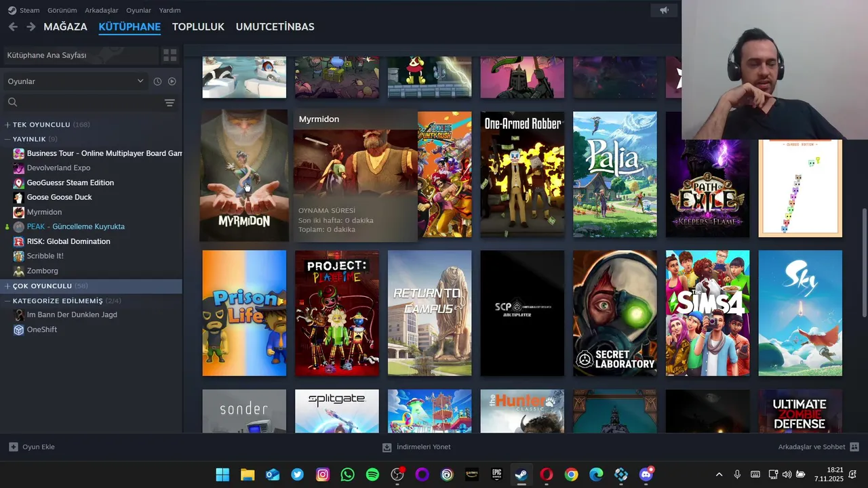Click the Goose Goose Duck icon
This screenshot has width=868, height=488.
click(x=19, y=197)
